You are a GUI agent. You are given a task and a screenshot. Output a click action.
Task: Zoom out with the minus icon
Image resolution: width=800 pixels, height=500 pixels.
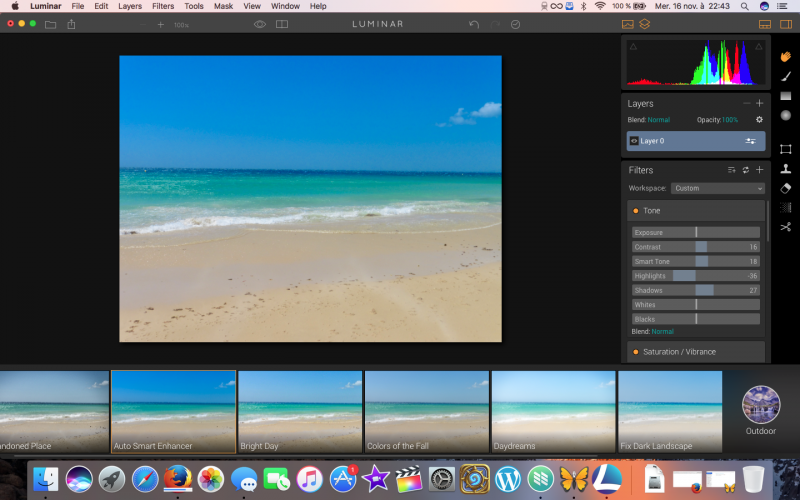[x=143, y=24]
